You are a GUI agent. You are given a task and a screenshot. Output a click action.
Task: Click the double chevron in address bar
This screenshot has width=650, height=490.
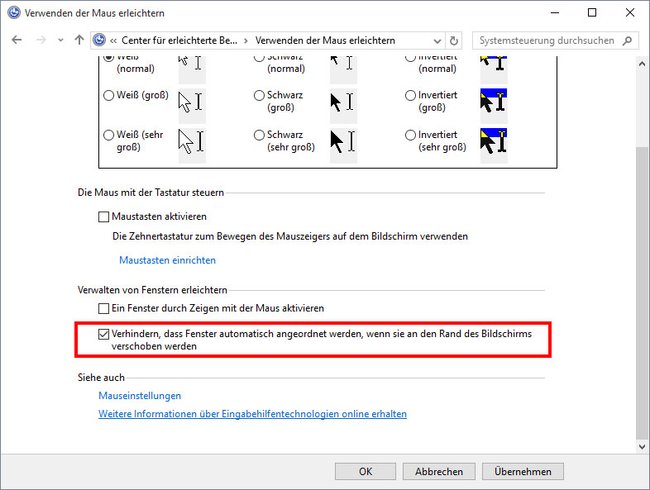(x=113, y=41)
